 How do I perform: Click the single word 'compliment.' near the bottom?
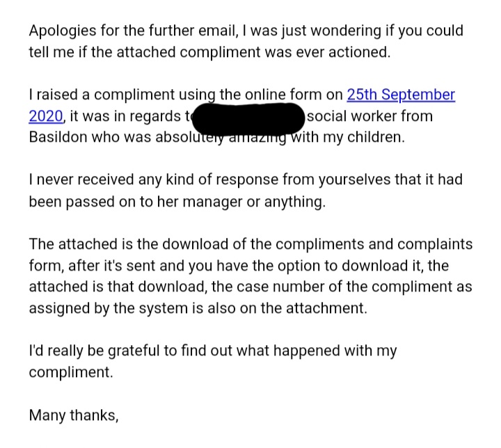pyautogui.click(x=70, y=372)
